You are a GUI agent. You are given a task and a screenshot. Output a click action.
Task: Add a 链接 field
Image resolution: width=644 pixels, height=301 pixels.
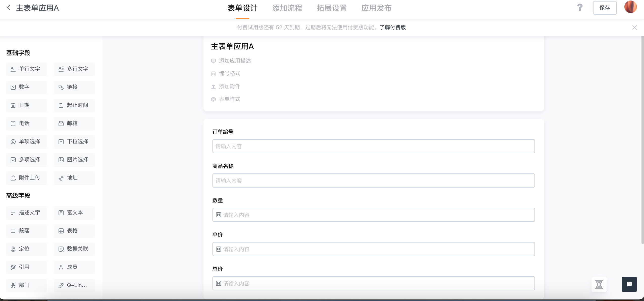pos(74,87)
